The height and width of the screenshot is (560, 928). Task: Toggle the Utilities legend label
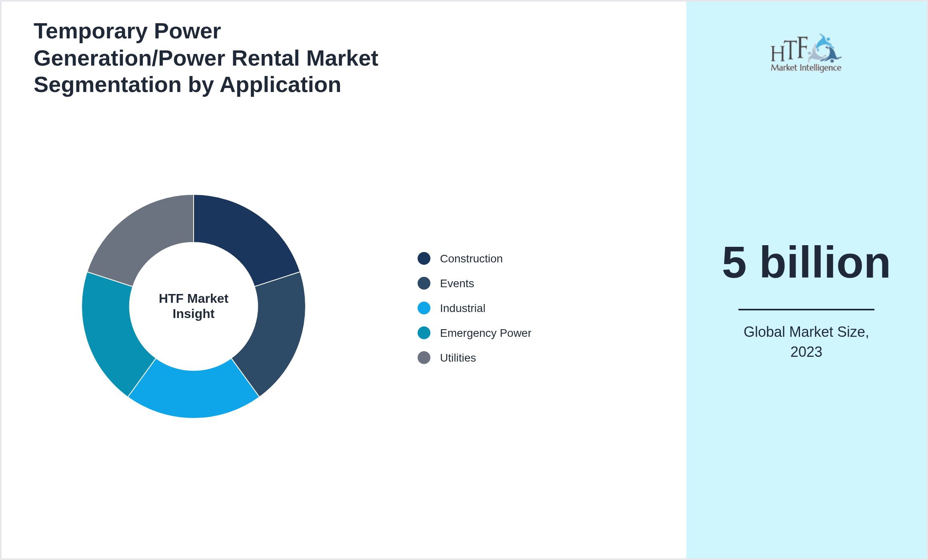[458, 358]
